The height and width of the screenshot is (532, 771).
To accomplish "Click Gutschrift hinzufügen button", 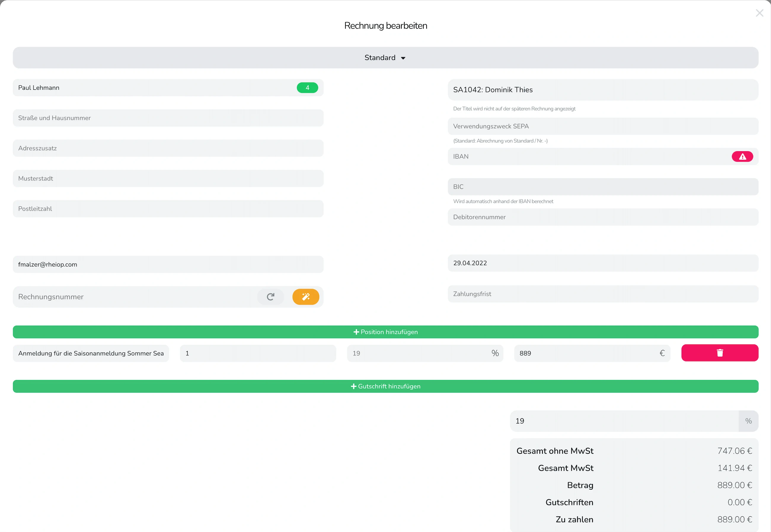I will coord(385,386).
